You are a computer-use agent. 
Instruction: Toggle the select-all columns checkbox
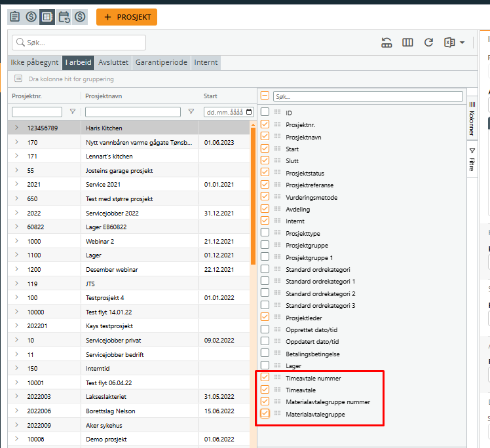click(265, 96)
